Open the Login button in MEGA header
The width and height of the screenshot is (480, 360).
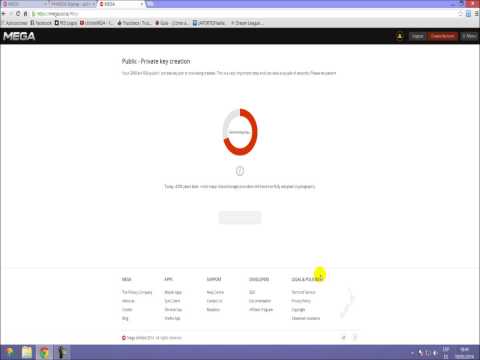[x=417, y=36]
